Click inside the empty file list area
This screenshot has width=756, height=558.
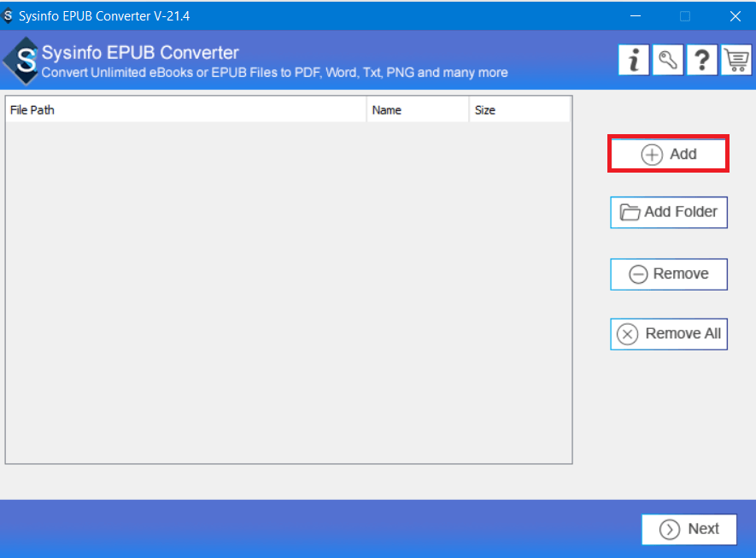(x=288, y=291)
